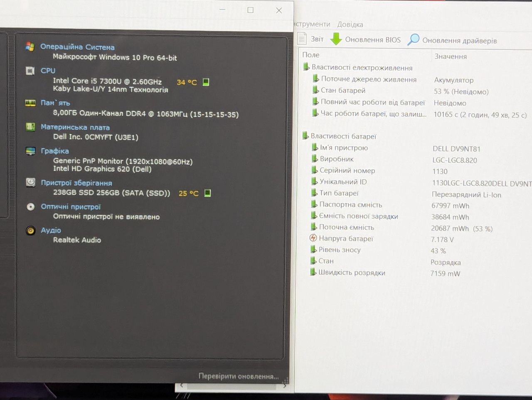The width and height of the screenshot is (532, 400).
Task: Click the Windows logo icon beside Операційна Система
Action: [x=30, y=47]
